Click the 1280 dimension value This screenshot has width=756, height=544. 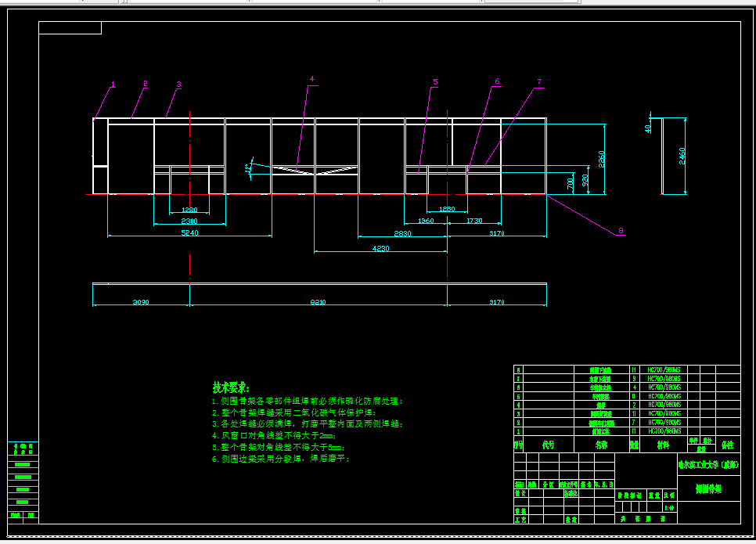pyautogui.click(x=189, y=209)
